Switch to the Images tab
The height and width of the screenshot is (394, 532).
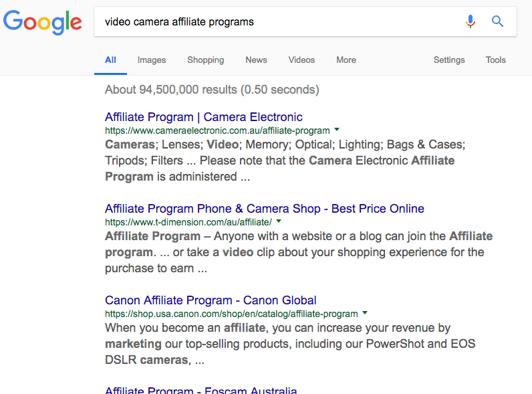tap(152, 60)
